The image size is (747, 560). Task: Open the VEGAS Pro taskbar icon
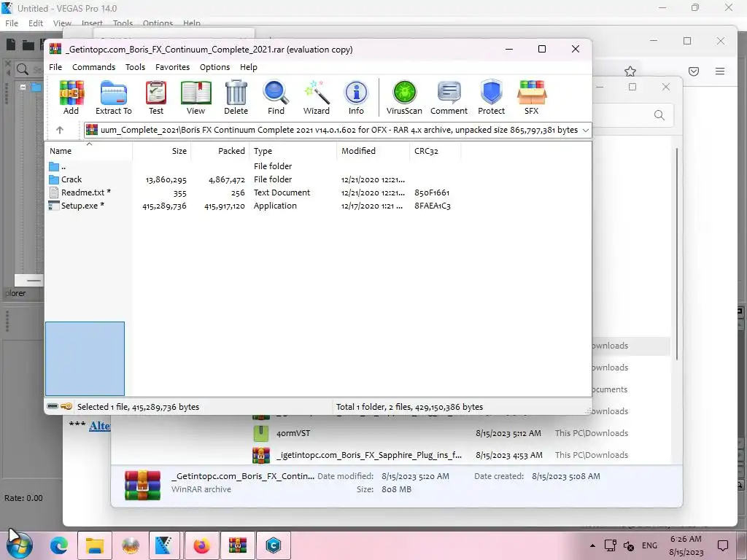(x=165, y=545)
